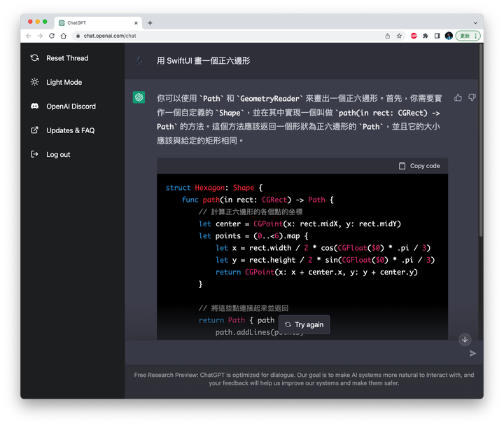Image resolution: width=504 pixels, height=426 pixels.
Task: Click the code line 'let center = CGPoint'
Action: tap(300, 224)
